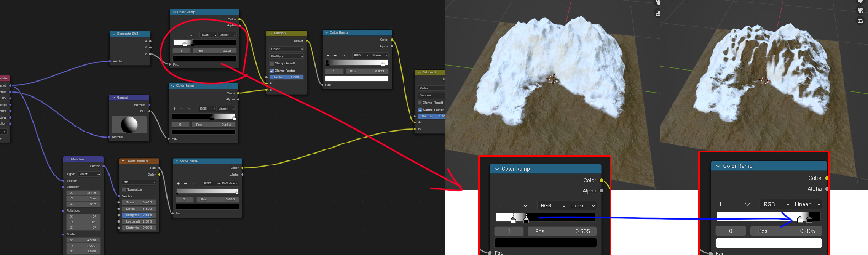868x255 pixels.
Task: Adjust Roughness slider in Noise Texture
Action: click(139, 215)
